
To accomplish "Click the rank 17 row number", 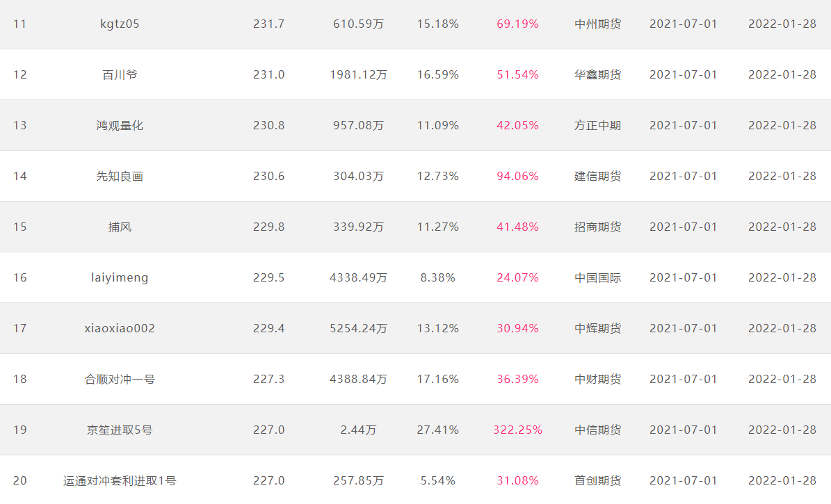I will (19, 328).
